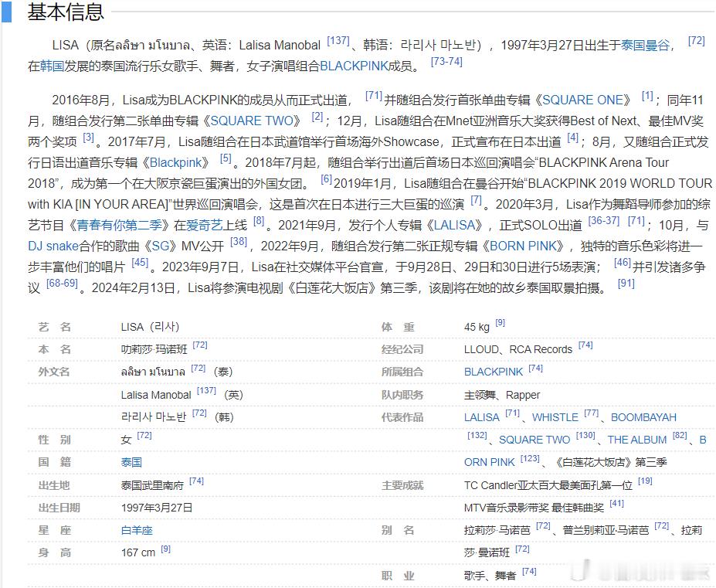716x588 pixels.
Task: Open SQUARE TWO link in 代表作品 row
Action: (x=534, y=440)
